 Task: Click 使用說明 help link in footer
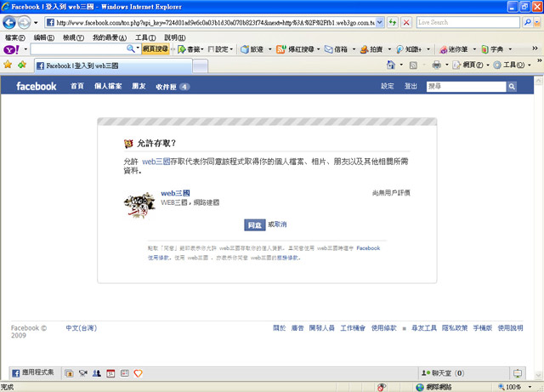(510, 327)
